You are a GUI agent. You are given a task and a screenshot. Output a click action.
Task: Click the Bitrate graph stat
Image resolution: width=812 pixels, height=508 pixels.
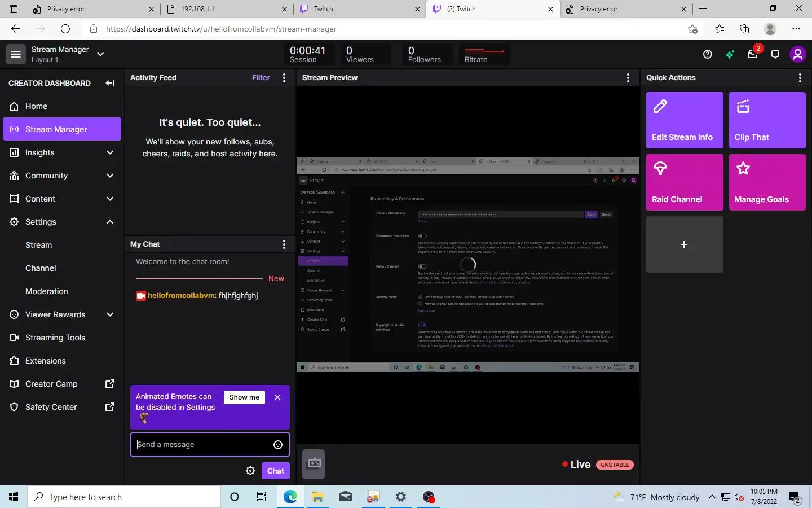[484, 55]
